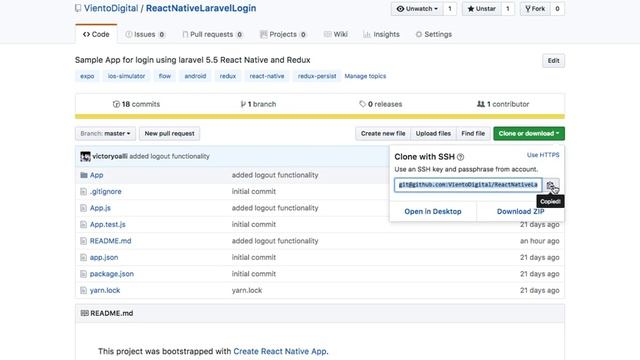Click the App.js file icon
This screenshot has width=640, height=360.
84,208
